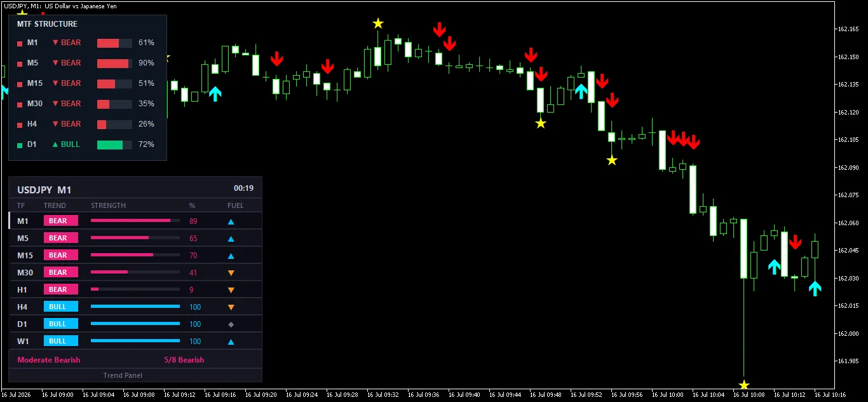
Task: Click the 16 Jul 09:48 time axis label
Action: [546, 395]
